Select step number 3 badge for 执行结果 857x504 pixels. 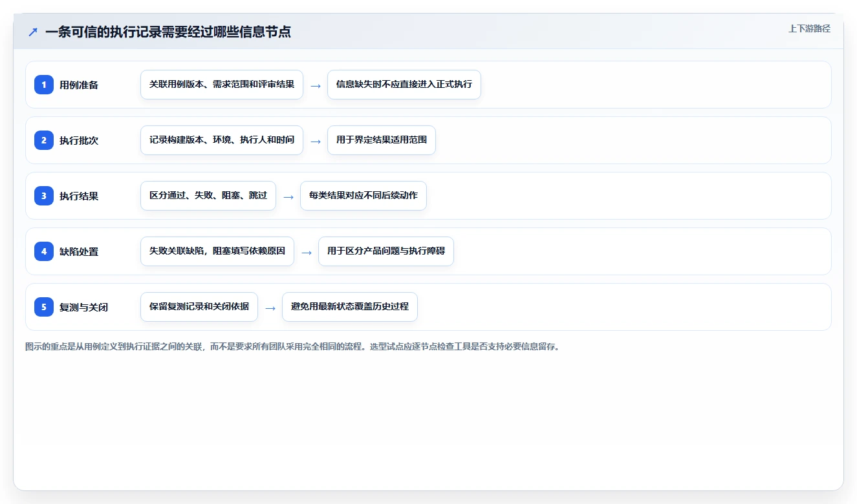44,196
